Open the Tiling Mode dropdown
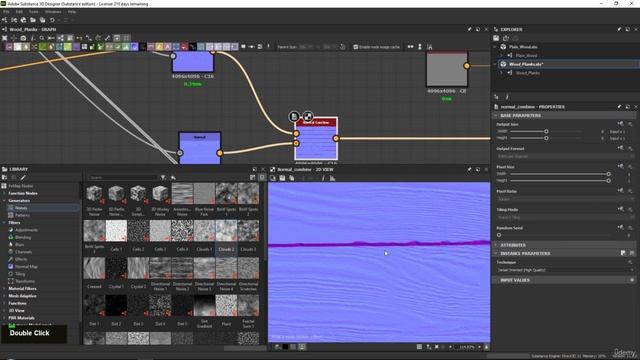Image resolution: width=640 pixels, height=360 pixels. [565, 218]
